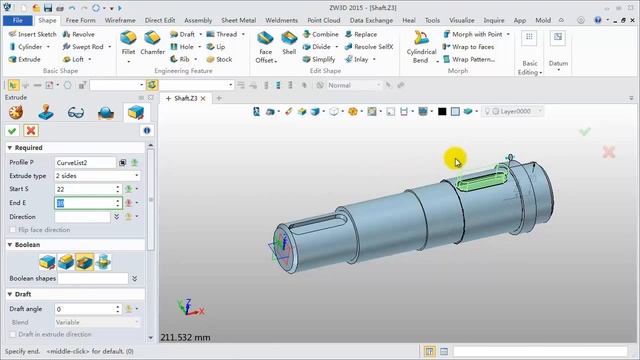640x360 pixels.
Task: Select the Stock tool
Action: coord(219,59)
